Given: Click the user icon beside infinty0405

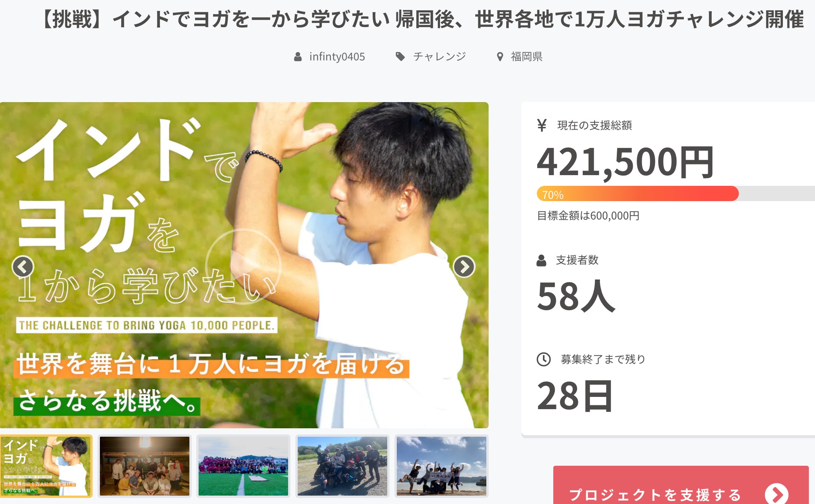Looking at the screenshot, I should 298,57.
